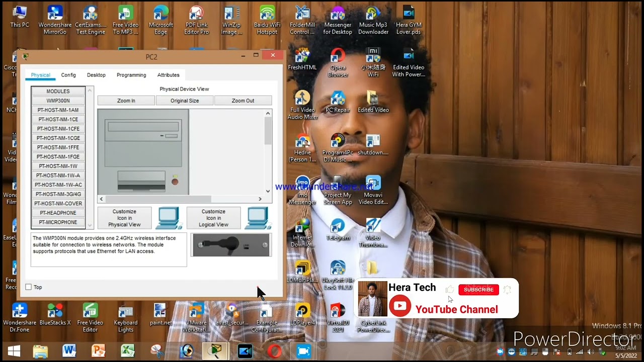The height and width of the screenshot is (362, 644).
Task: Click the PC power button
Action: [x=175, y=182]
